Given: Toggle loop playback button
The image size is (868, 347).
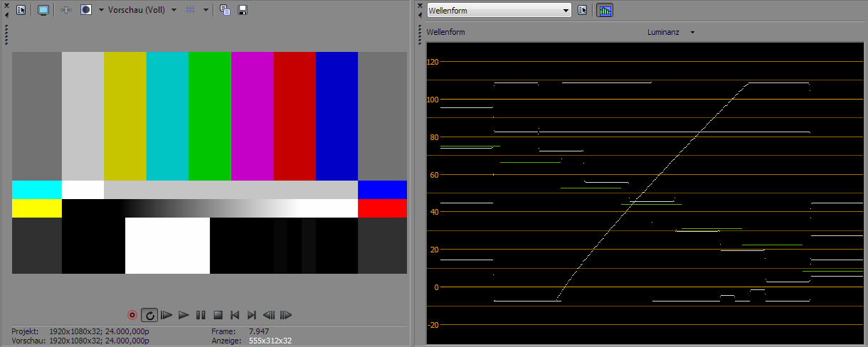Looking at the screenshot, I should (149, 314).
